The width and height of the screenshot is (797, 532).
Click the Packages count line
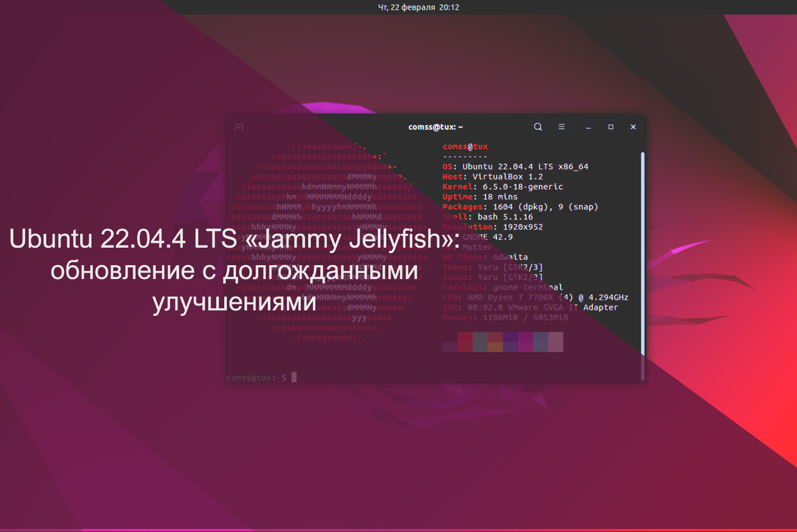click(521, 207)
